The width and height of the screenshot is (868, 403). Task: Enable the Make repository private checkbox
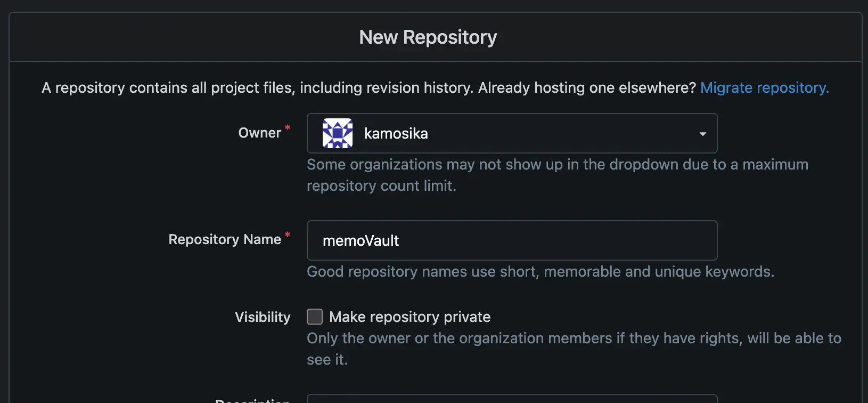[x=315, y=317]
